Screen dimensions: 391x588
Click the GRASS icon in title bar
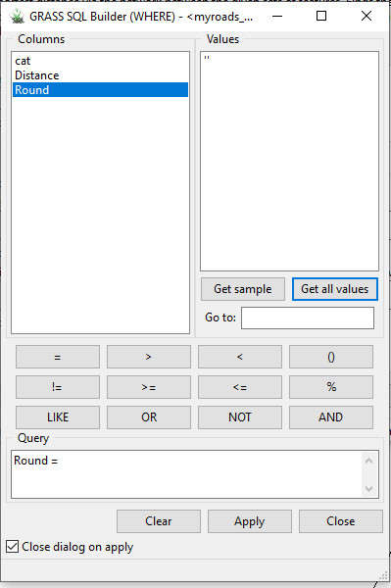(x=17, y=16)
